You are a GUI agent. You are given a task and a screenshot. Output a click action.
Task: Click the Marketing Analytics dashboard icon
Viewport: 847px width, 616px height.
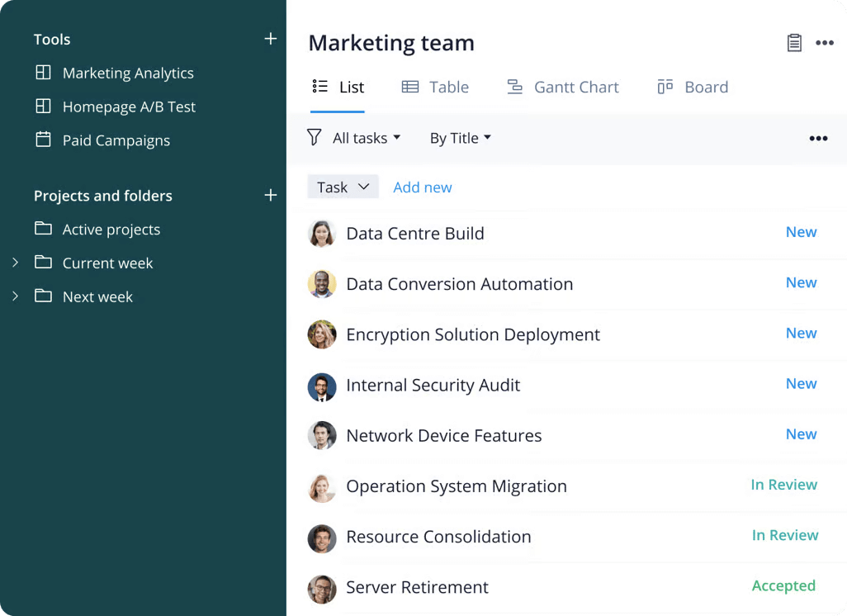point(43,73)
